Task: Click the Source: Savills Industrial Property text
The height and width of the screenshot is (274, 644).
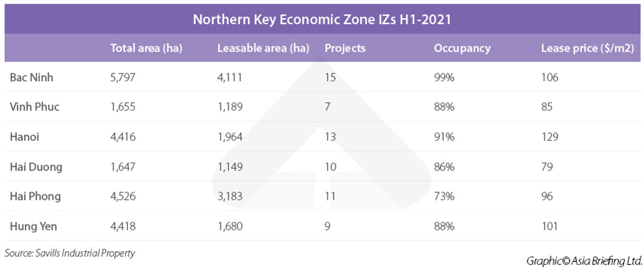Action: 70,254
